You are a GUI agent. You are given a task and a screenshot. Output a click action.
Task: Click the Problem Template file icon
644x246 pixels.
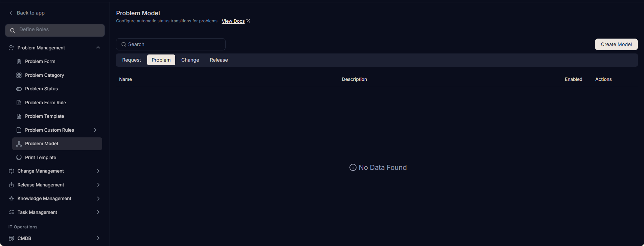tap(19, 116)
